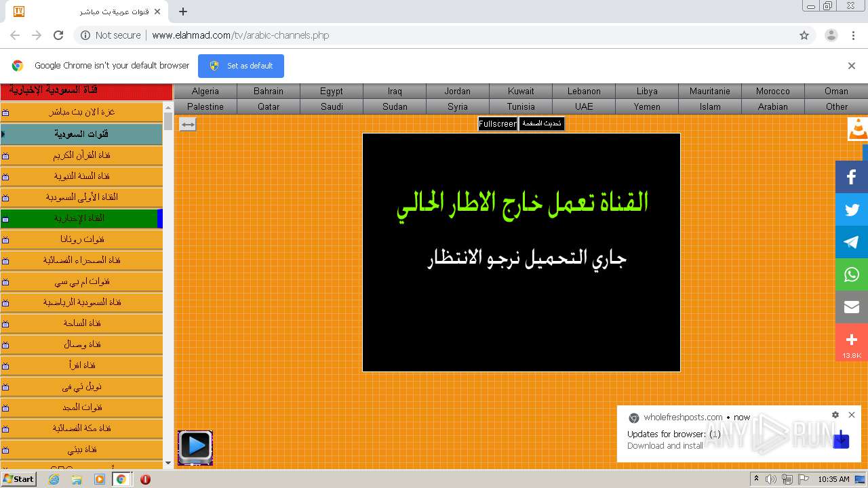Click the TV icon beside قناة الساحة
Viewport: 868px width, 488px height.
[x=5, y=323]
